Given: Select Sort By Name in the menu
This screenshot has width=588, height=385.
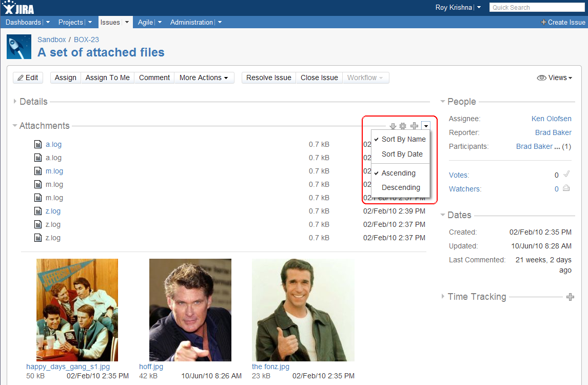Looking at the screenshot, I should [x=400, y=139].
